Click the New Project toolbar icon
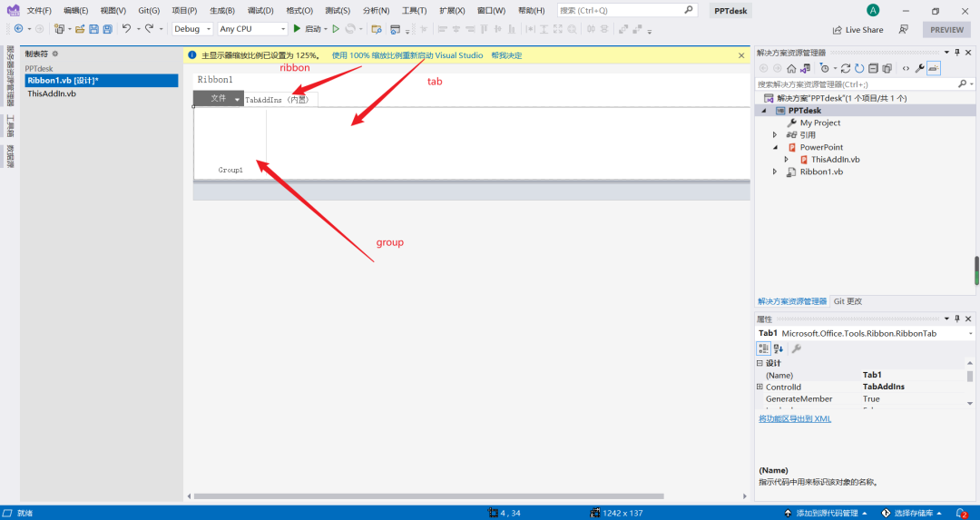 click(x=59, y=29)
